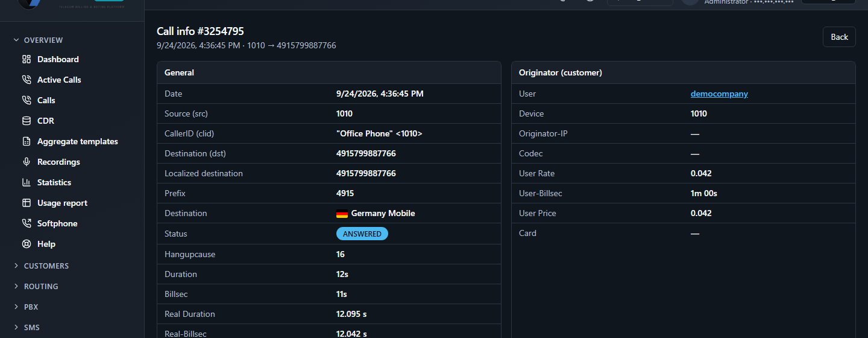The height and width of the screenshot is (338, 868).
Task: Select the CallerID value "Office Phone" <1010>
Action: point(379,133)
